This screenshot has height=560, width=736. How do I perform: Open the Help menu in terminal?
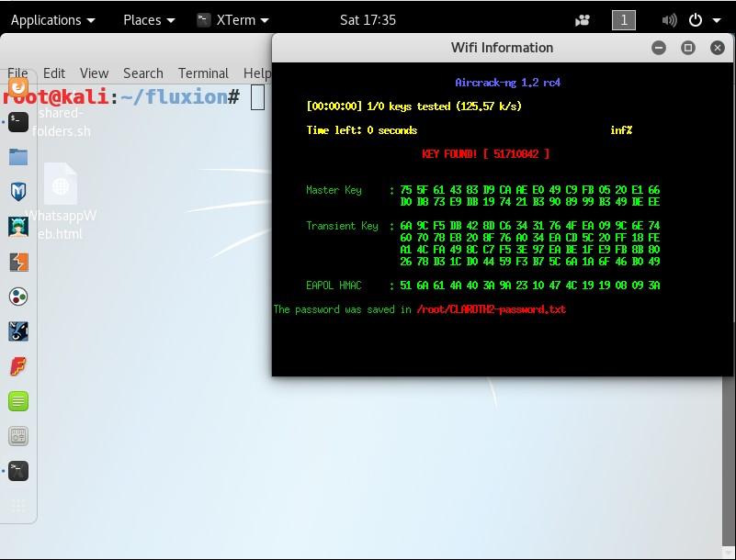tap(257, 73)
